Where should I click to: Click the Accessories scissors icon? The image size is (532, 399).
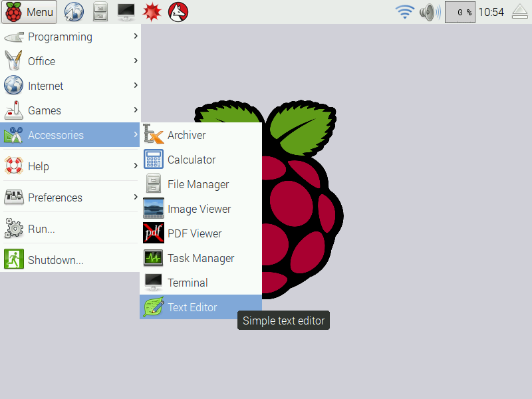pos(13,135)
